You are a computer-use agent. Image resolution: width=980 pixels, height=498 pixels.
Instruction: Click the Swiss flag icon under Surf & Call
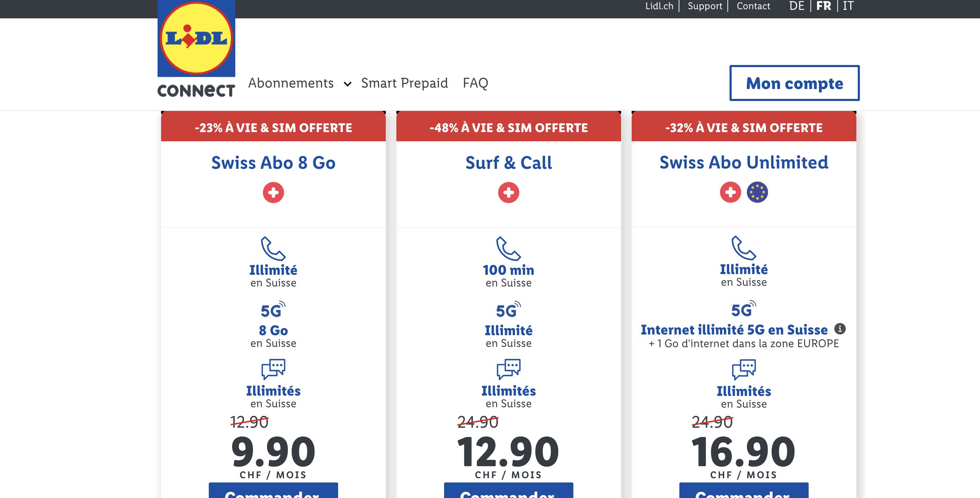click(508, 192)
